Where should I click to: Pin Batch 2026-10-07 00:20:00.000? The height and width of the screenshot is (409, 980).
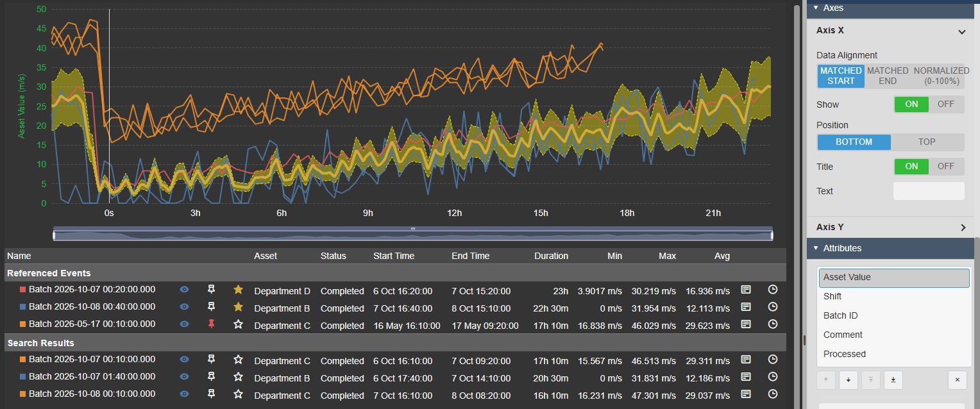point(211,290)
